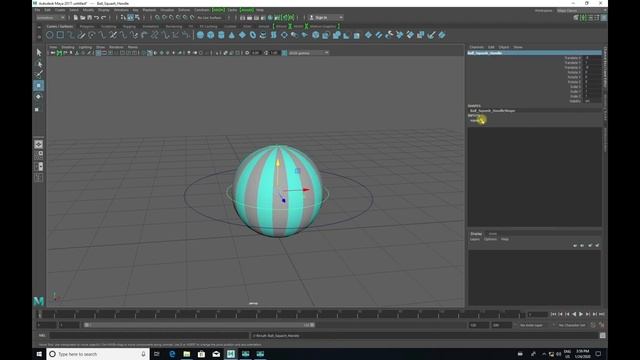Create a NURBS torus from shelf
This screenshot has height=360, width=640.
[253, 35]
